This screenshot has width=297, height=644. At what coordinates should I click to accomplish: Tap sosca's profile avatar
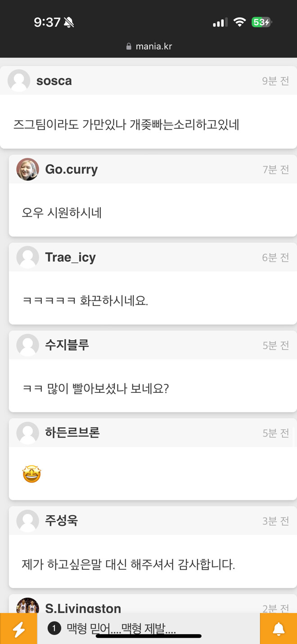click(x=19, y=81)
